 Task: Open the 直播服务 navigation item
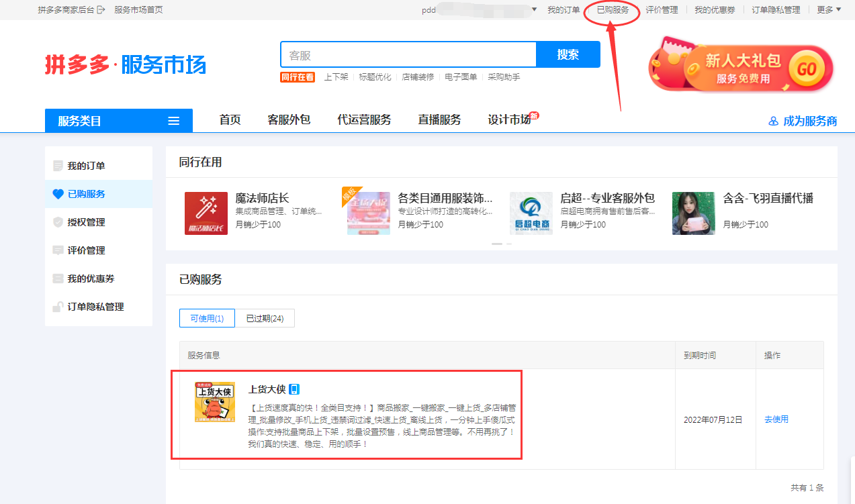click(x=439, y=120)
